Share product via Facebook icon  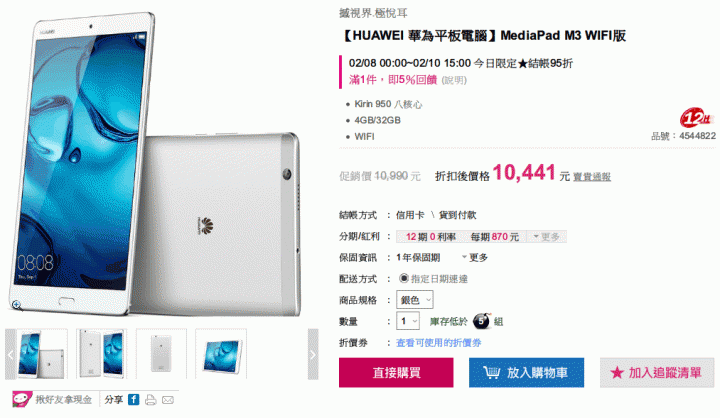coord(134,400)
